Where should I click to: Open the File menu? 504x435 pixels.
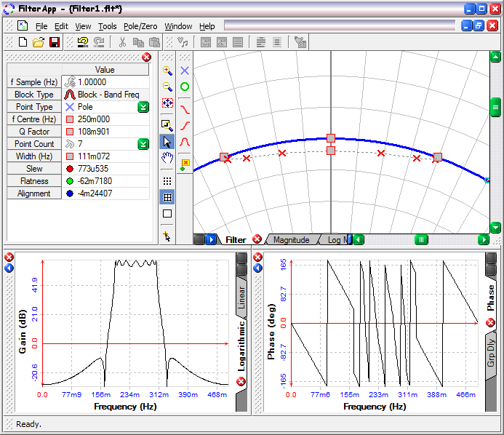(x=41, y=26)
